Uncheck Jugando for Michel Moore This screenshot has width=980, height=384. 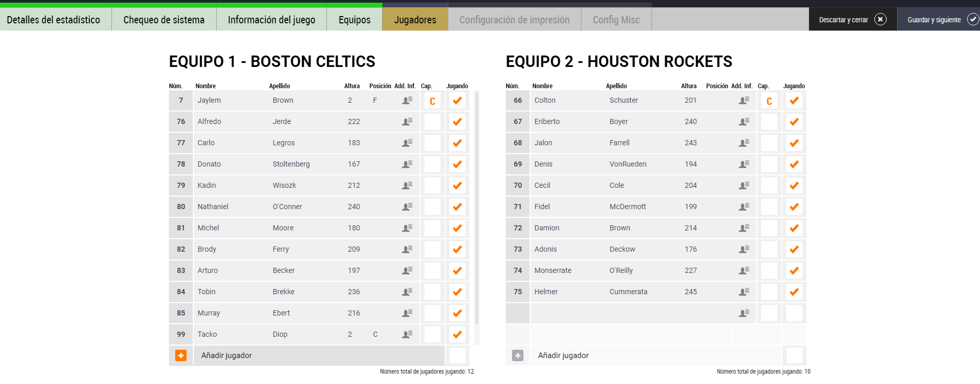click(x=457, y=228)
